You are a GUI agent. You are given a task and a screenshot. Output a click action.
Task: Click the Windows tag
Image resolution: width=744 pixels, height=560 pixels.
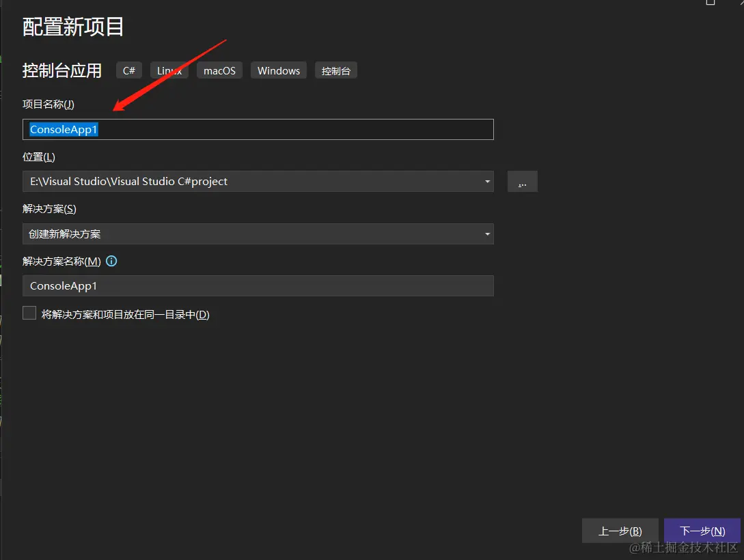(279, 70)
